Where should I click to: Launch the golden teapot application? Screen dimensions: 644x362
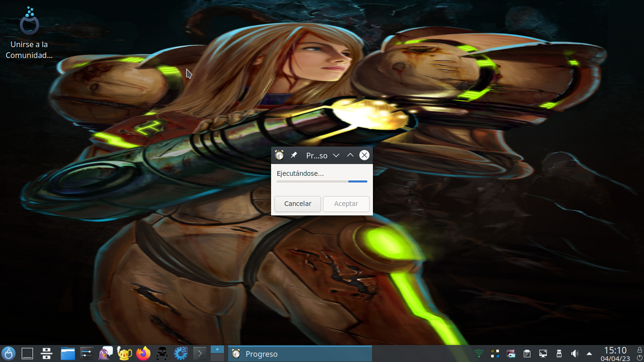[124, 354]
